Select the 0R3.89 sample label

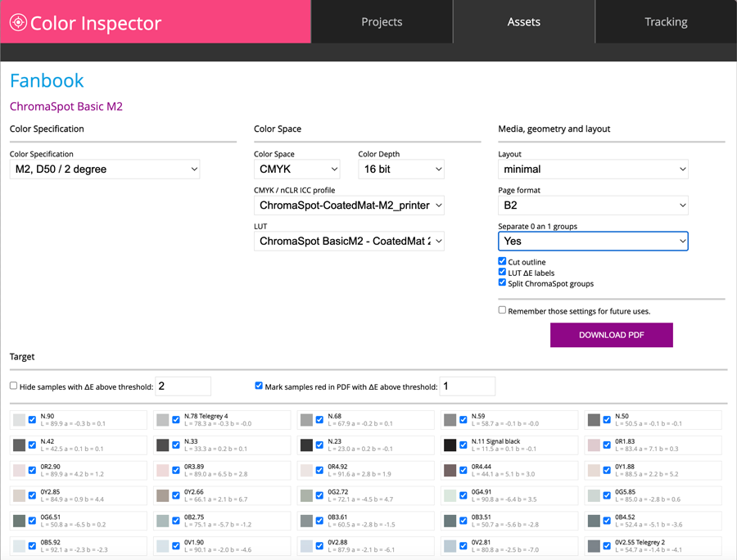tap(194, 467)
